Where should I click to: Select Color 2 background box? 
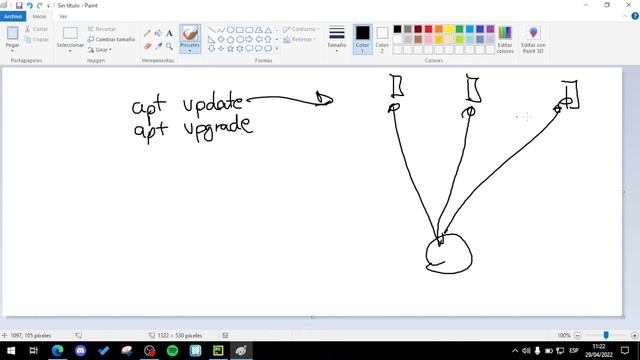(x=382, y=39)
